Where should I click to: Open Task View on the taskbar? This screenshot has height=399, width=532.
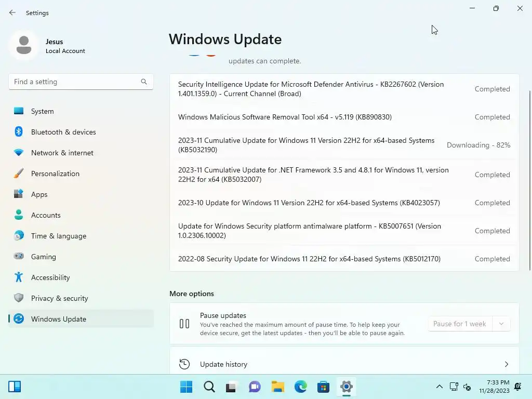tap(231, 387)
